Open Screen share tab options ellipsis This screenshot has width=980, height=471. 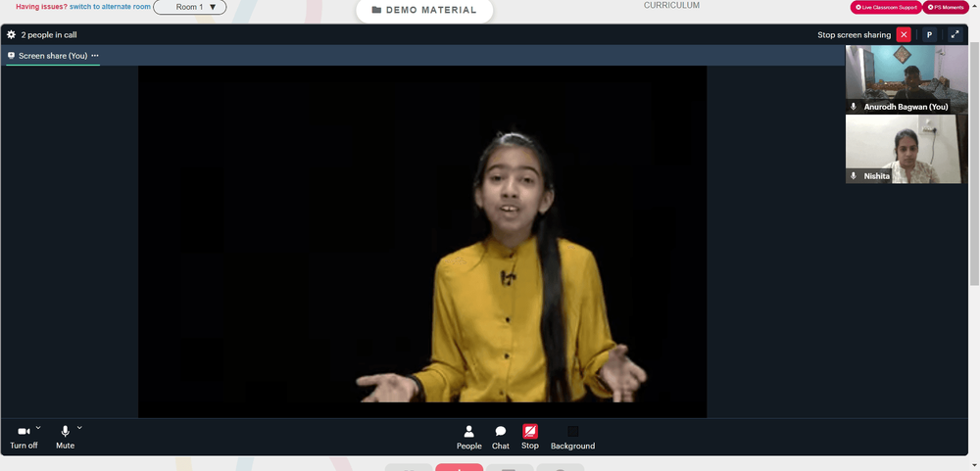pyautogui.click(x=95, y=56)
